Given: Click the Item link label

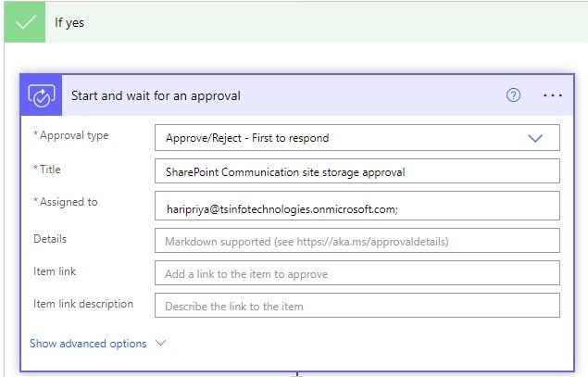Looking at the screenshot, I should (55, 271).
